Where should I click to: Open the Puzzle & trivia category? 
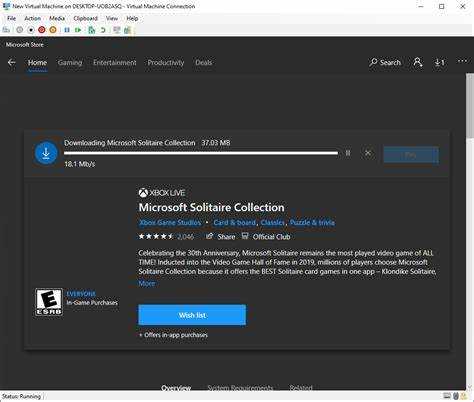(312, 223)
